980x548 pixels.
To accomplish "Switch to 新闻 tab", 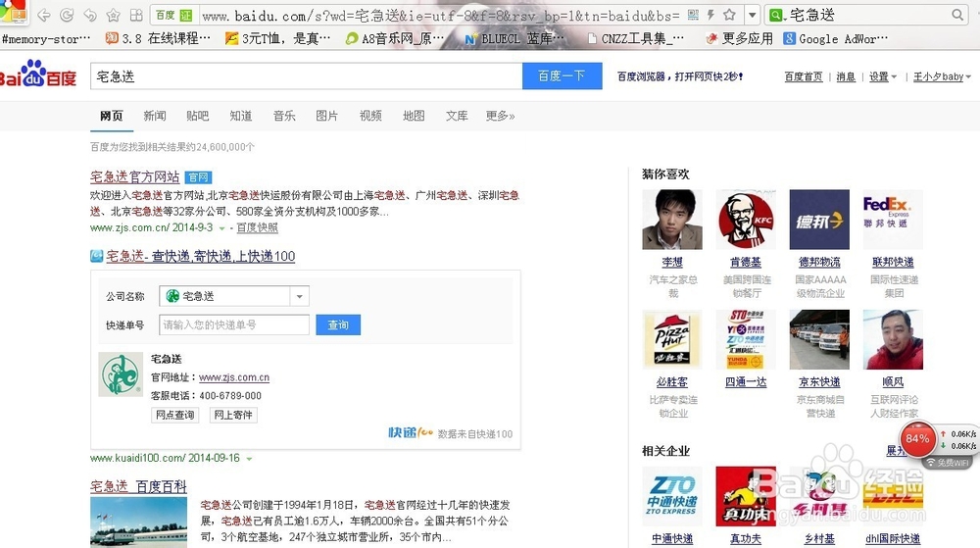I will pos(155,116).
